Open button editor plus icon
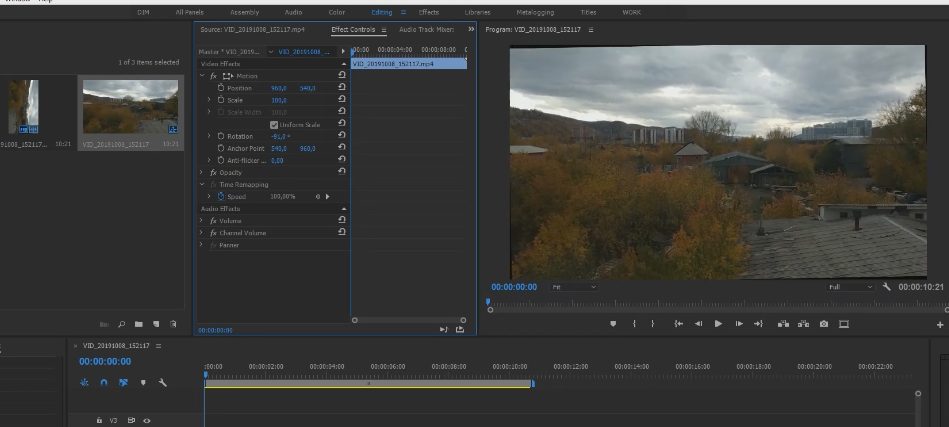The height and width of the screenshot is (427, 949). click(940, 325)
